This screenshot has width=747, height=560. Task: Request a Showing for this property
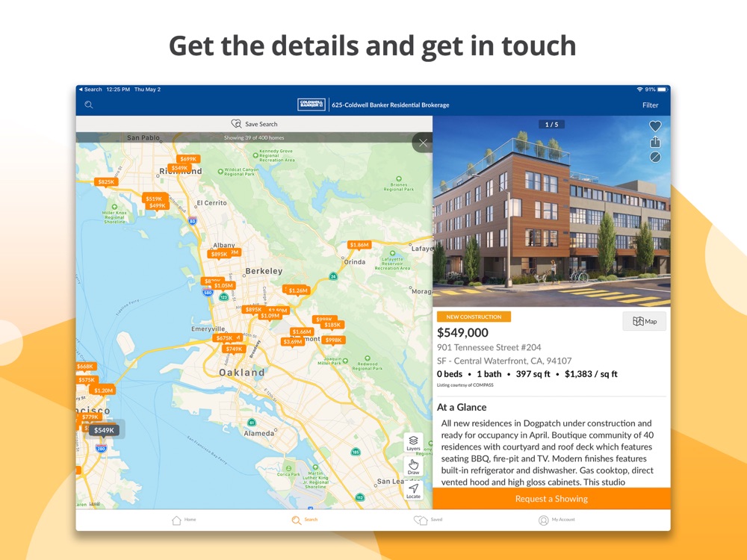[551, 499]
